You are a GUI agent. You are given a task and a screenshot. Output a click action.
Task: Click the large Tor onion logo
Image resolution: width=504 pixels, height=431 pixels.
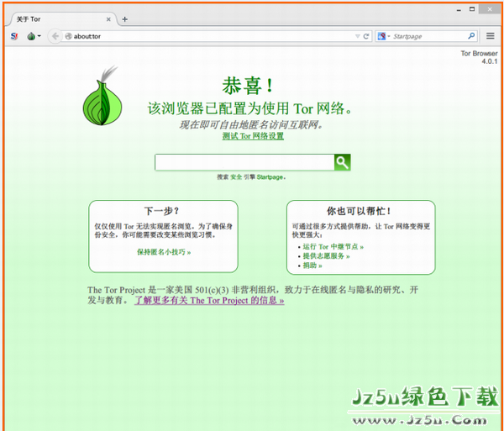(x=102, y=96)
